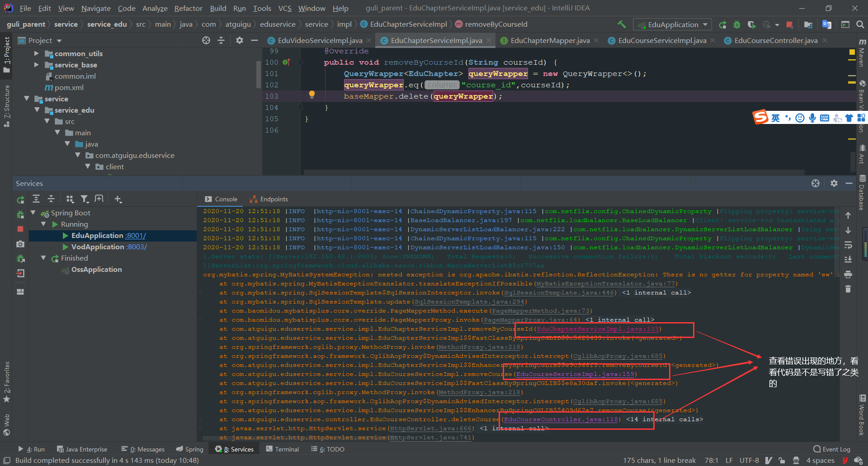This screenshot has height=466, width=868.
Task: Open the :8001/ link of EduApplication
Action: pos(136,235)
